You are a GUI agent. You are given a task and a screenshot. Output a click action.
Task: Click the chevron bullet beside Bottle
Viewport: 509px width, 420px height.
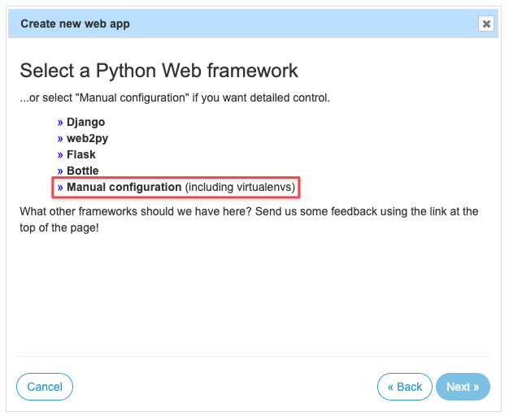point(60,171)
